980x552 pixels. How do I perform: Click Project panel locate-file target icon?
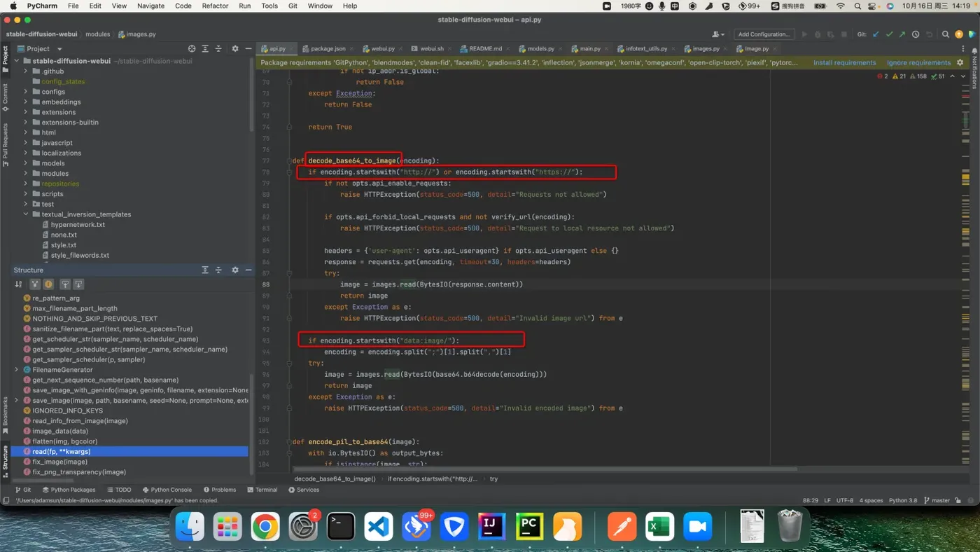(192, 48)
